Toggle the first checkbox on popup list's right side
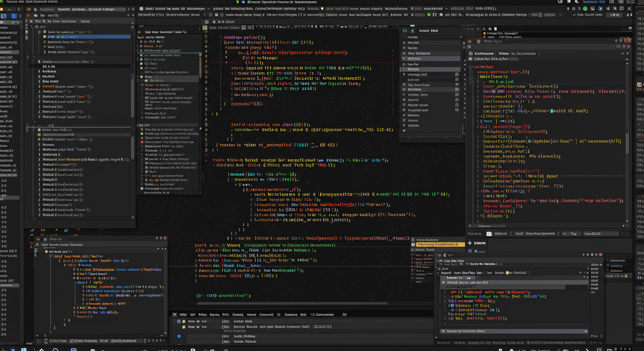Screen dimensions: 644x351 [456, 74]
